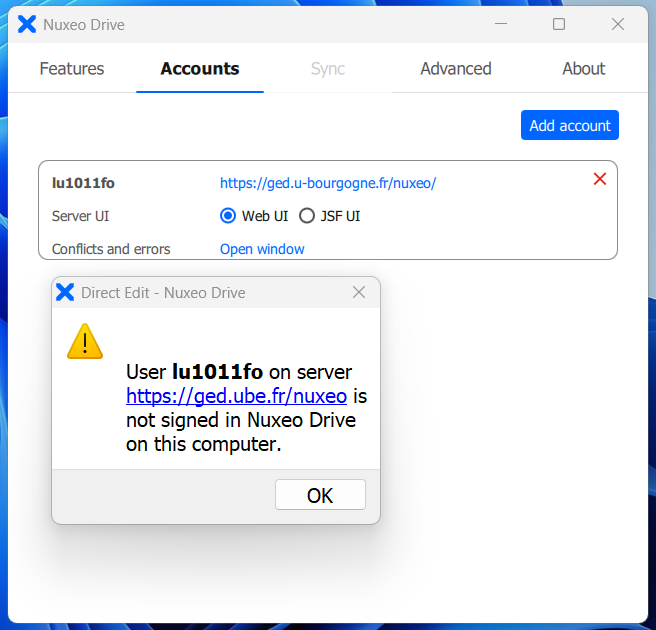Screen dimensions: 656x630
Task: Follow the https://ged.ube.fr/nuxeo link in dialog
Action: coord(236,396)
